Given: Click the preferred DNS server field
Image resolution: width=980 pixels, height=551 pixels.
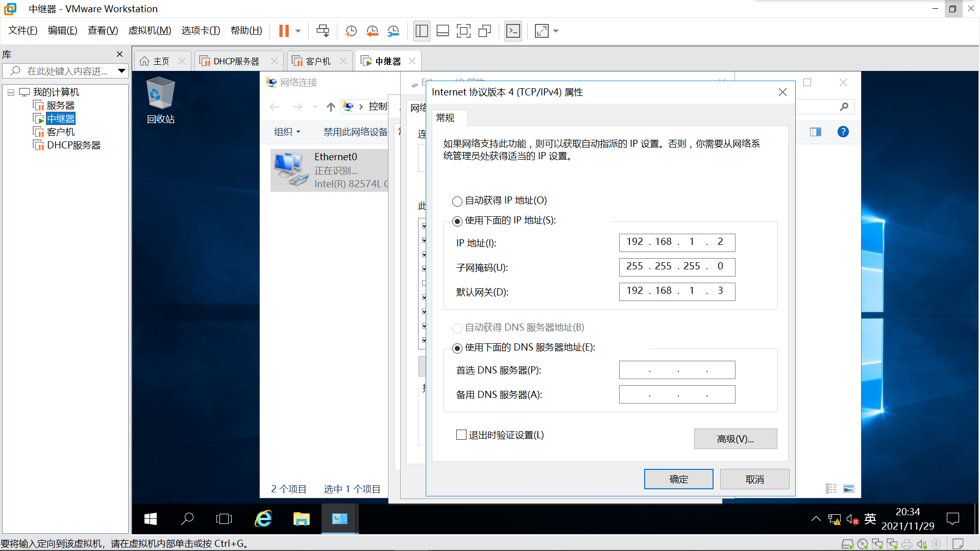Looking at the screenshot, I should pos(677,370).
